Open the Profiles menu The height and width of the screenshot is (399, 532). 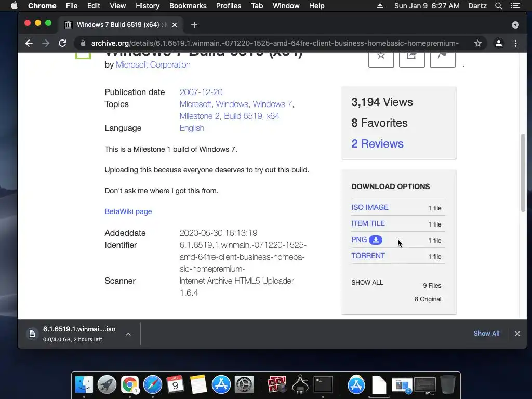(x=229, y=6)
